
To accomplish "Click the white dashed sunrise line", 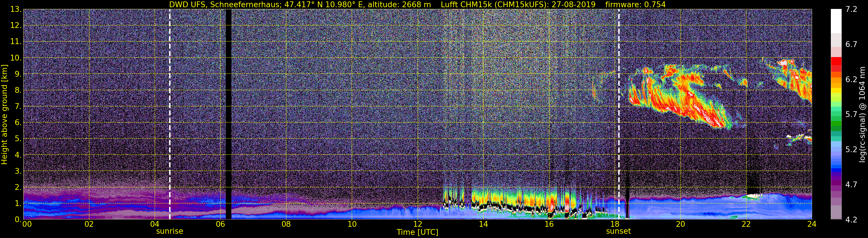I will coord(169,114).
